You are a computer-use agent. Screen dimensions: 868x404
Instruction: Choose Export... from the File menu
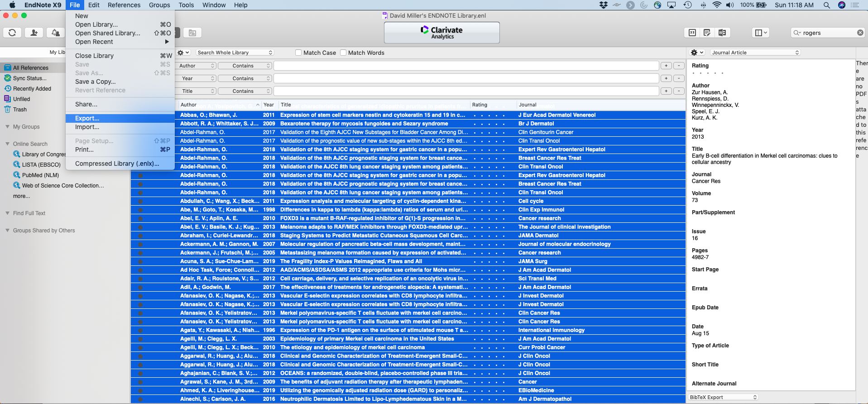point(120,118)
